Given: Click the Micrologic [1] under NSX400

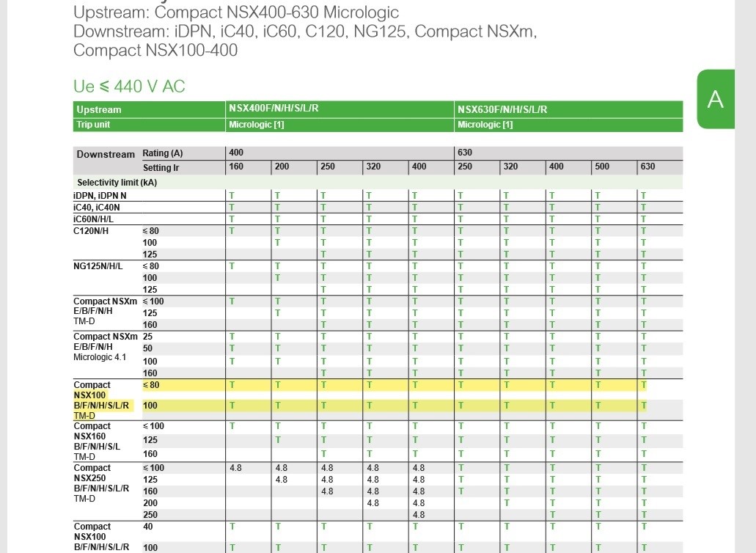Looking at the screenshot, I should point(257,125).
